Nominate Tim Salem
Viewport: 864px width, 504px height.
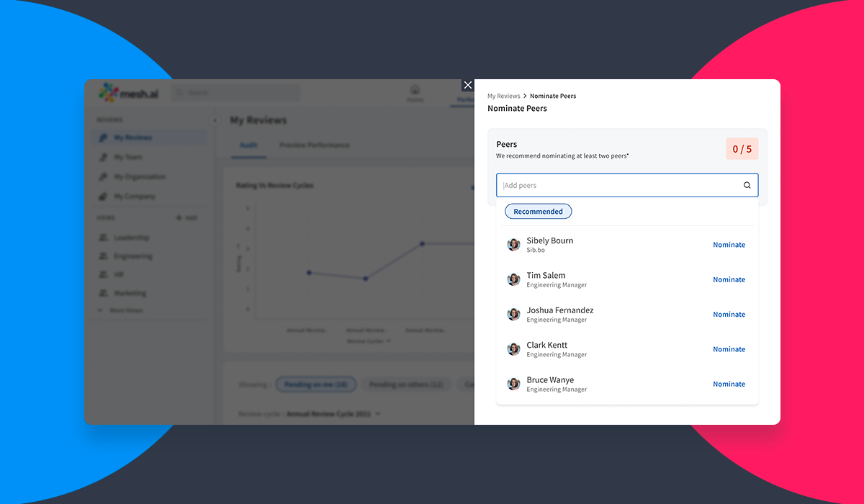pyautogui.click(x=729, y=279)
